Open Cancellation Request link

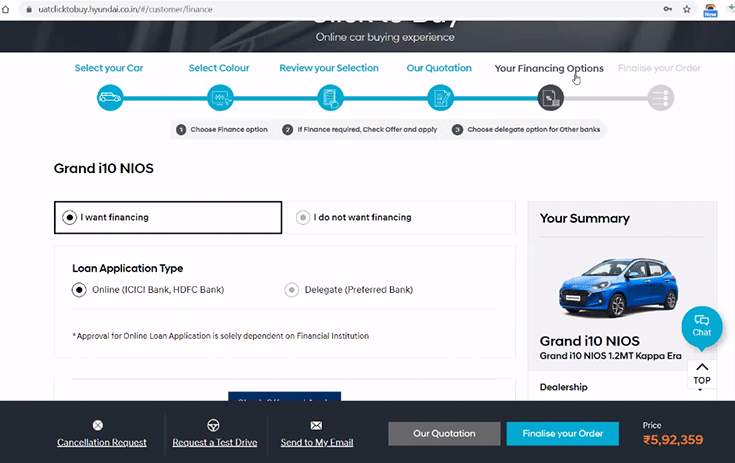(102, 442)
